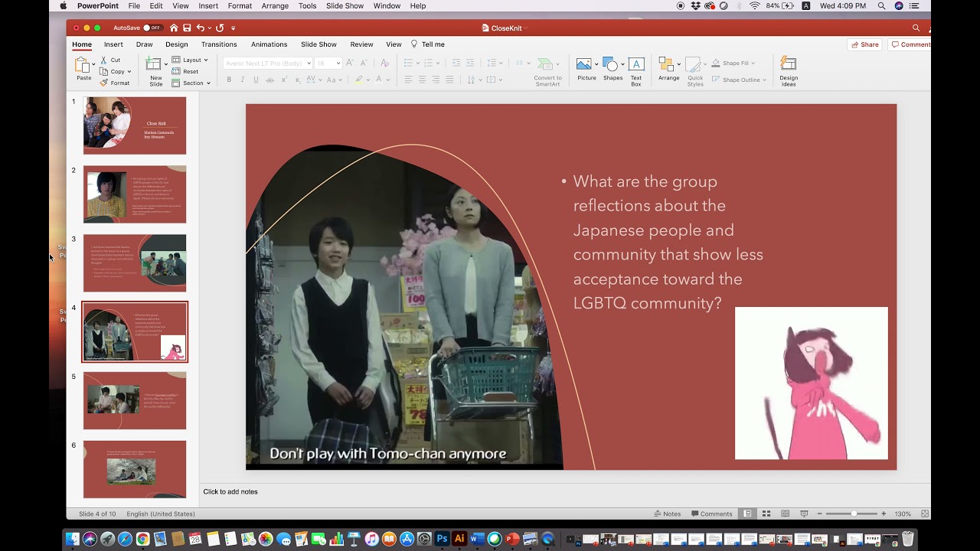Insert a Text Box
Screen dimensions: 980x551
click(x=636, y=71)
